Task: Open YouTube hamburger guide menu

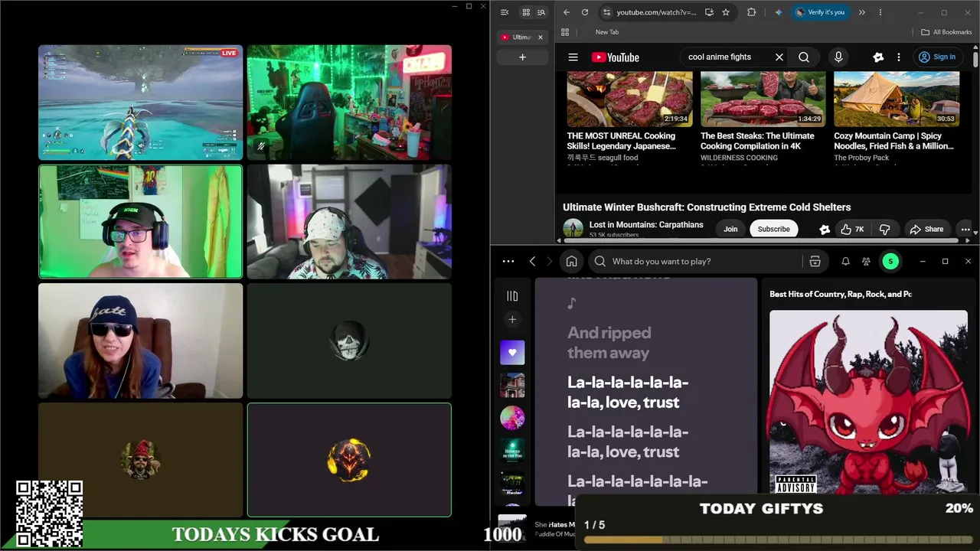Action: 573,57
